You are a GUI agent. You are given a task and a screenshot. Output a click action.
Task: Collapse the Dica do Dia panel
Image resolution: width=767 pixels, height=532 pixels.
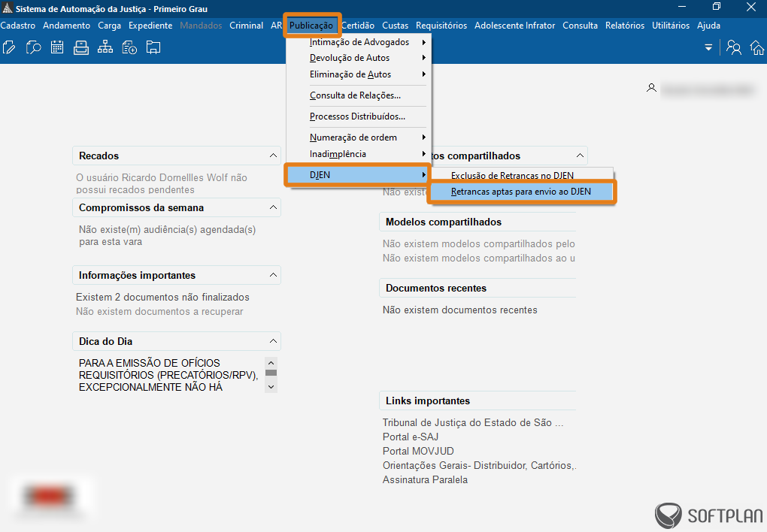click(x=273, y=341)
